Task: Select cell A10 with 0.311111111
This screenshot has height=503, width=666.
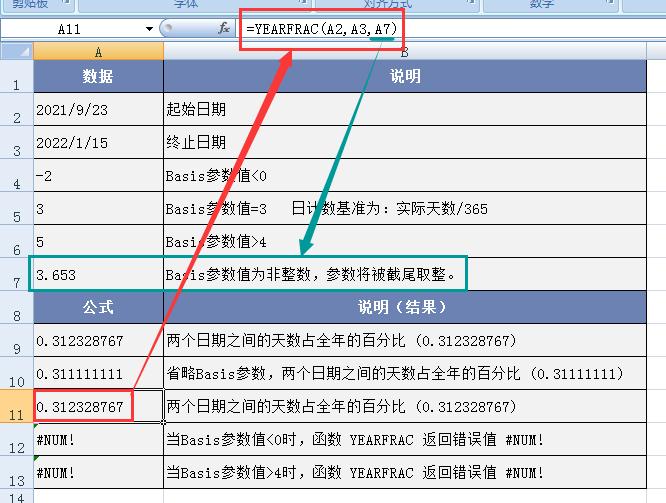Action: click(x=98, y=373)
